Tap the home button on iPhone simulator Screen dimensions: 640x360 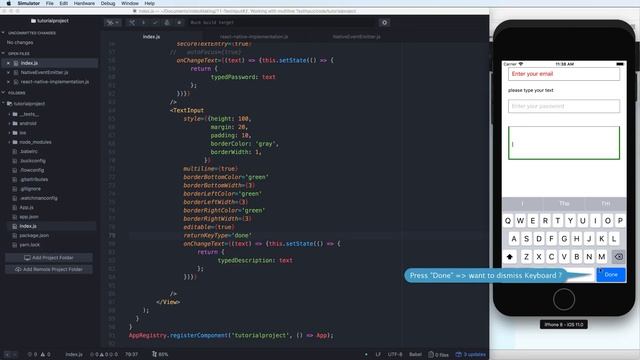(564, 299)
